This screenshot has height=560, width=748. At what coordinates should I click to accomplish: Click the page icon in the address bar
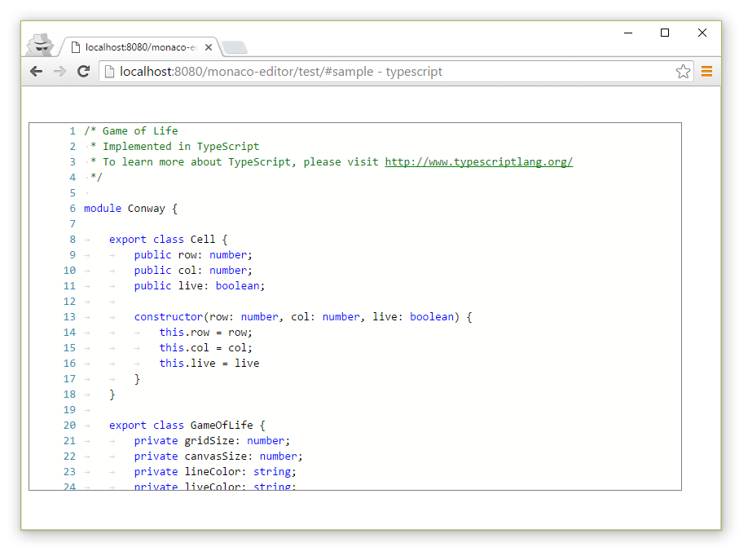coord(109,72)
